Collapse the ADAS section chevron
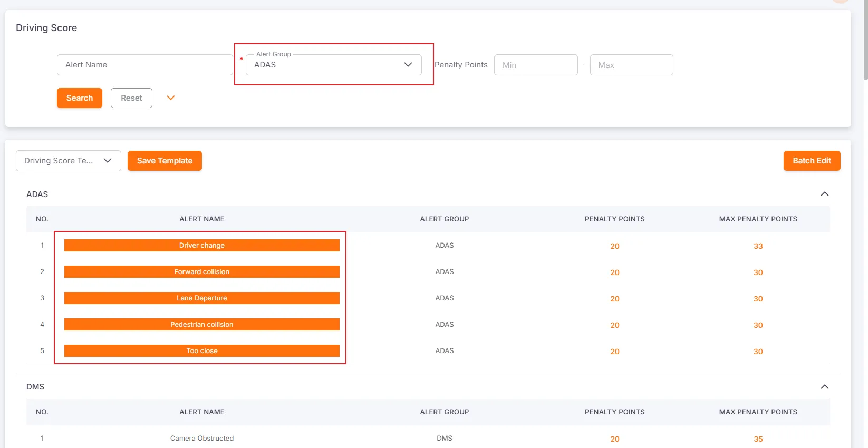Screen dimensions: 868x448 click(x=824, y=194)
